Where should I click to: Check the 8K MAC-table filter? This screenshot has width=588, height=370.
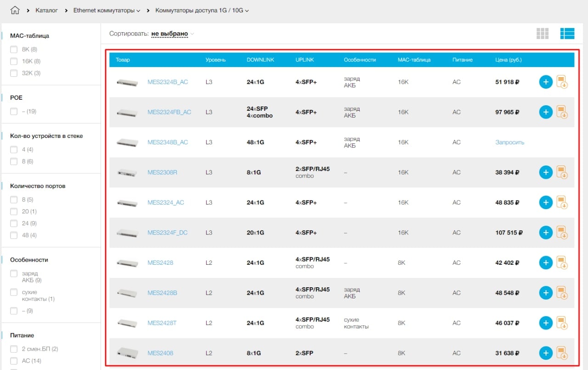(x=14, y=49)
